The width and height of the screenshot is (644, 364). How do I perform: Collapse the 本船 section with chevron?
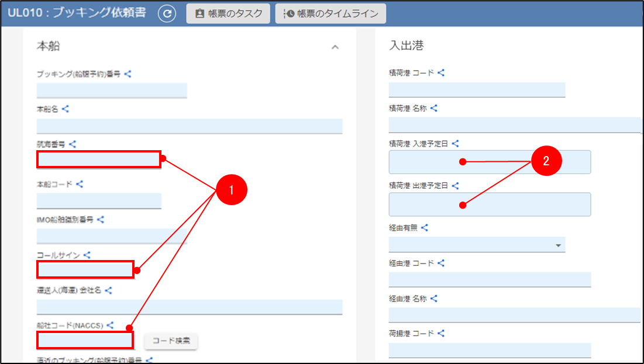tap(335, 47)
